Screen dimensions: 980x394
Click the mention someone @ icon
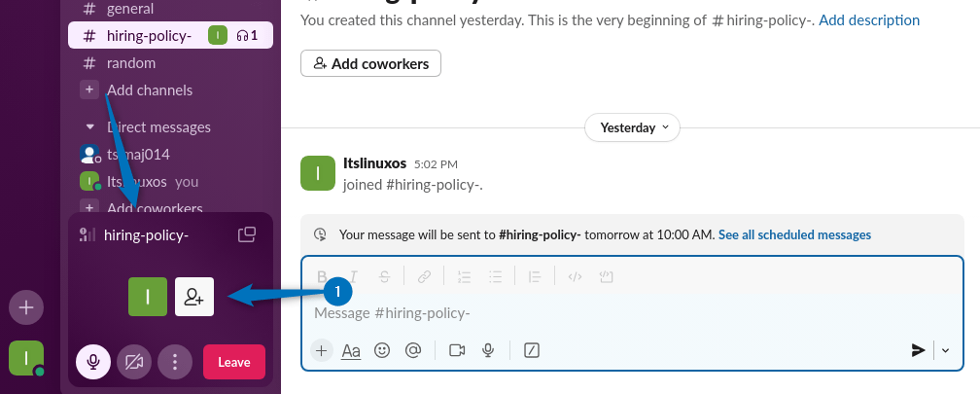[x=412, y=350]
